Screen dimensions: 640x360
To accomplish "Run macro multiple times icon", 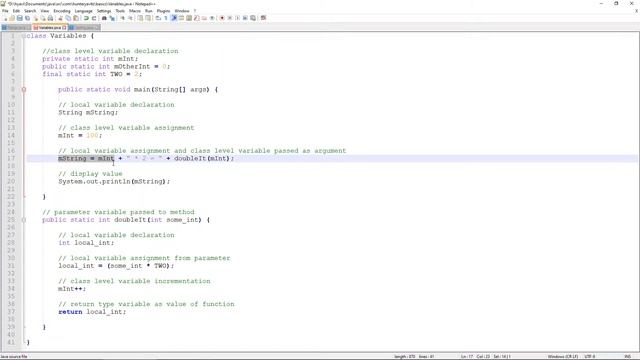I will point(245,18).
